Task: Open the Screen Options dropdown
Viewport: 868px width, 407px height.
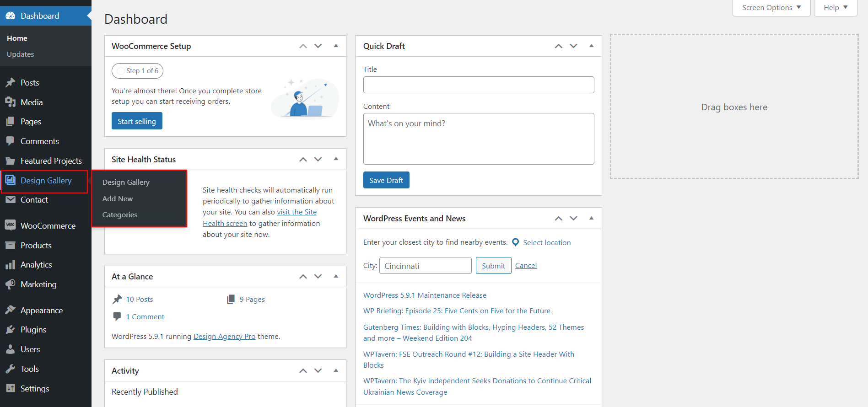Action: (x=771, y=8)
